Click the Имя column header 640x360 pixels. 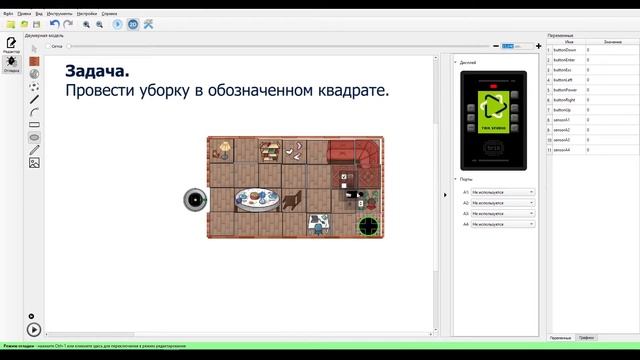569,42
